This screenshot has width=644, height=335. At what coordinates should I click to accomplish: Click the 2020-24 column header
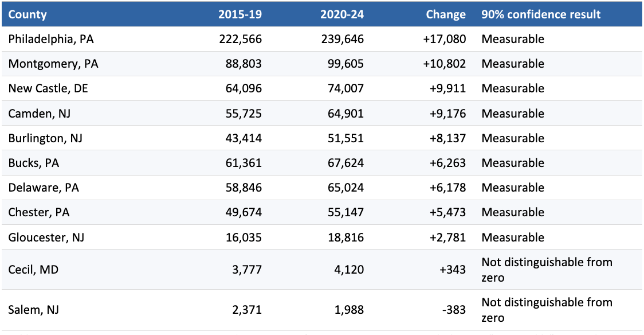click(x=342, y=14)
